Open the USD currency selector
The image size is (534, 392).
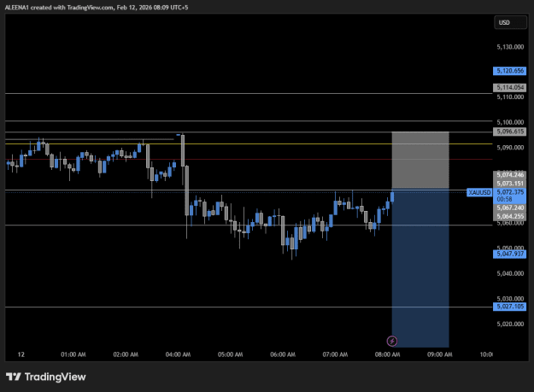[x=510, y=22]
